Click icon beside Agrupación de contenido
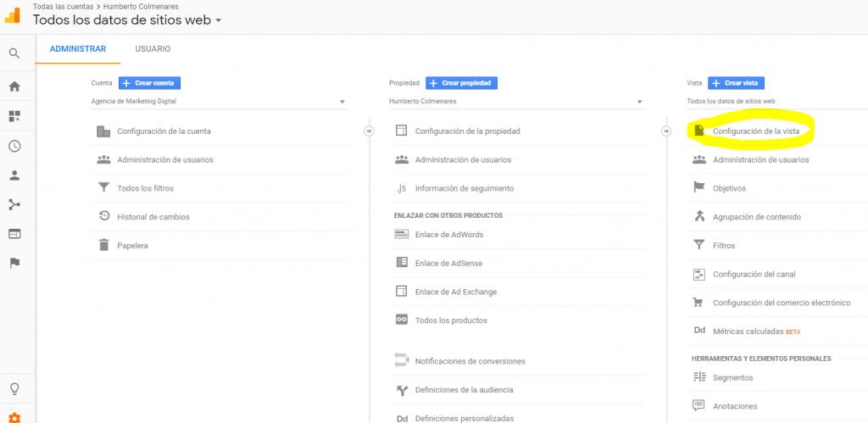 699,216
